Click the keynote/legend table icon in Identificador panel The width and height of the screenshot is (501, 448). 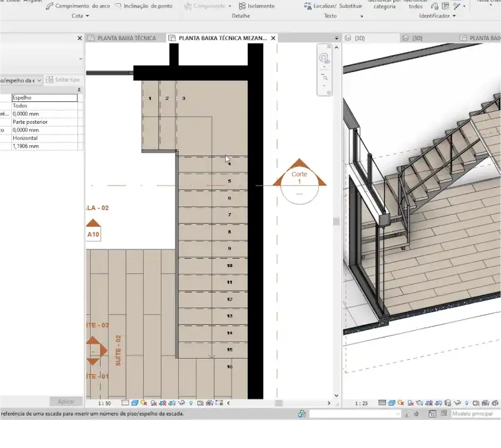[x=445, y=6]
